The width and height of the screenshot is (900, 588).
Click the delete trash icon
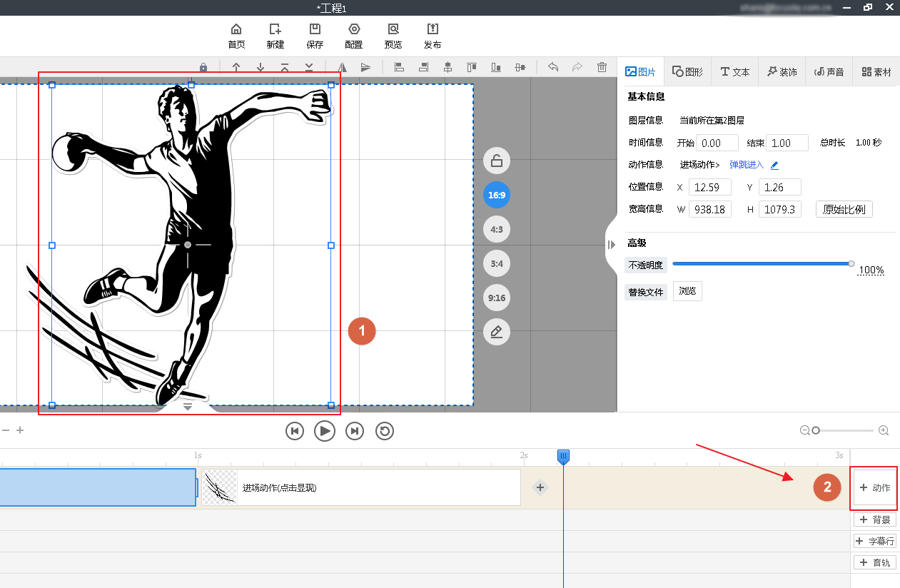[x=602, y=67]
